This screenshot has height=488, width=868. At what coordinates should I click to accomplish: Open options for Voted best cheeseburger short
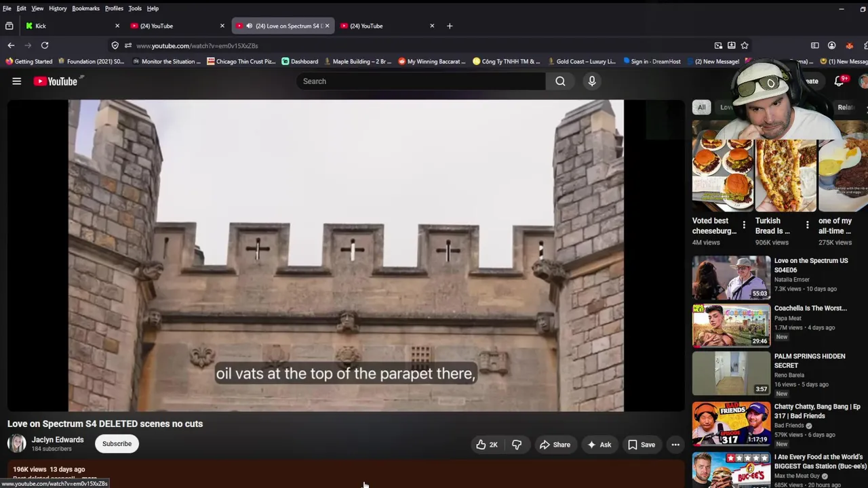[x=744, y=225]
